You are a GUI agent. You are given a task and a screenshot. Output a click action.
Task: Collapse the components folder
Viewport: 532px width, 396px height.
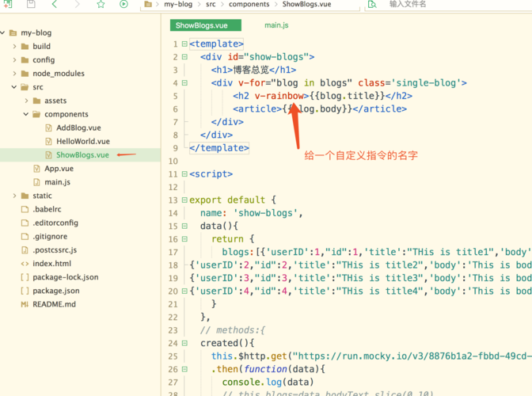click(x=26, y=114)
